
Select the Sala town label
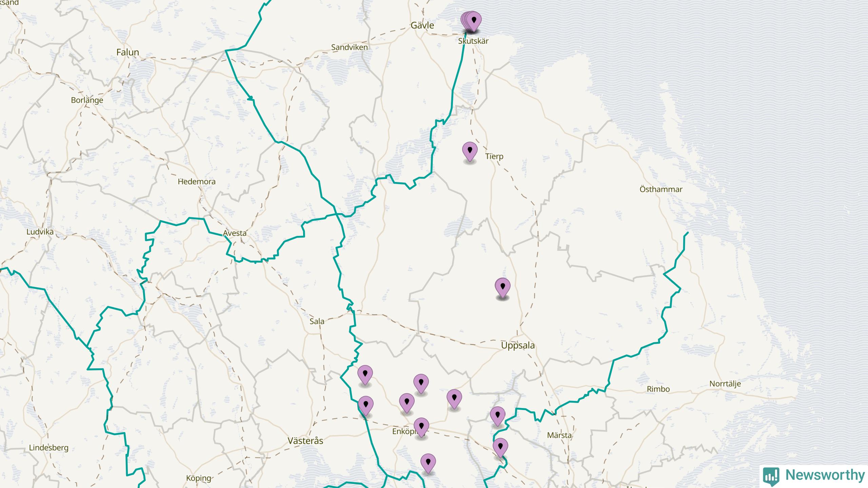[x=317, y=321]
